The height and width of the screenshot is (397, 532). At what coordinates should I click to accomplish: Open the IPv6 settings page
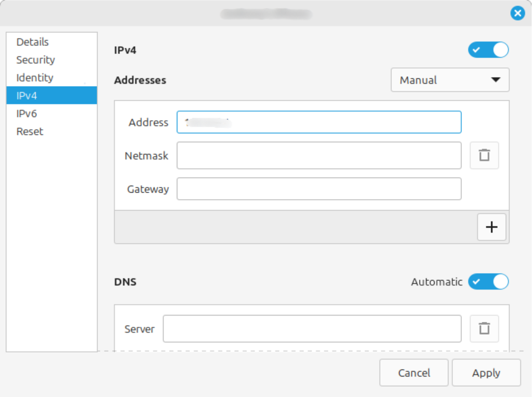pos(51,114)
